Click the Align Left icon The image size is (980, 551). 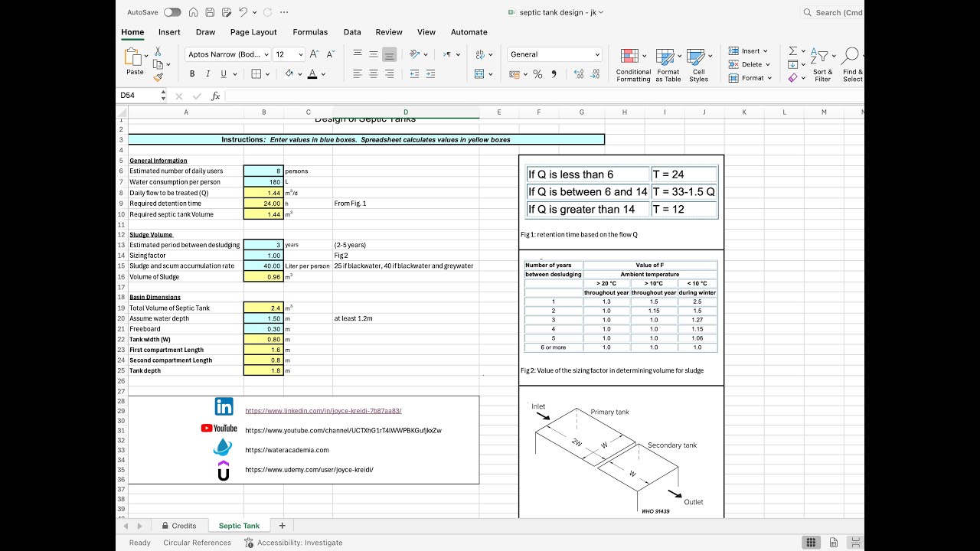(358, 74)
